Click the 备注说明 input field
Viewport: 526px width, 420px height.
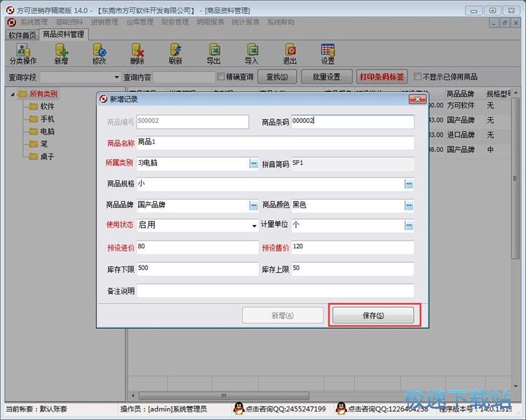coord(275,290)
